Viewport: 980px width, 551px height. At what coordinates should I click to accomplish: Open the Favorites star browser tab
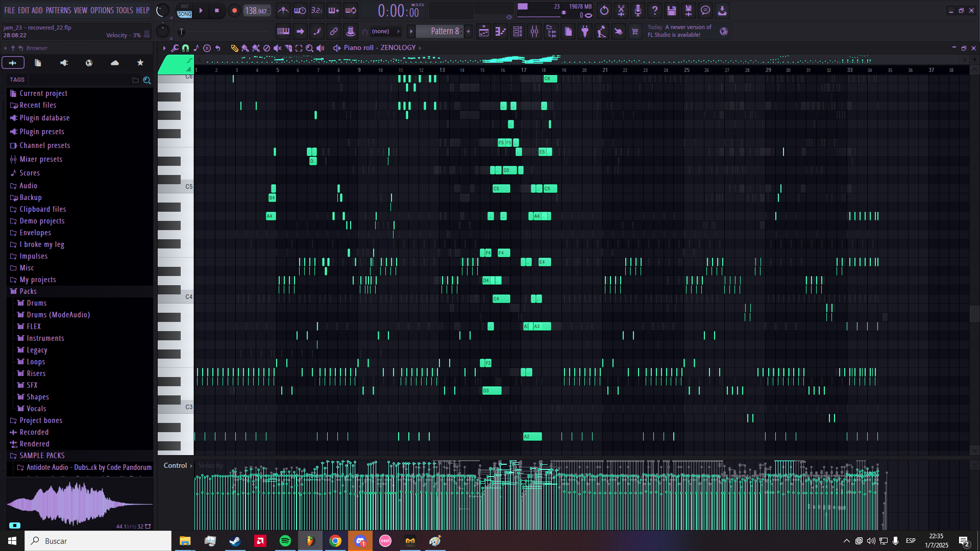[x=140, y=63]
